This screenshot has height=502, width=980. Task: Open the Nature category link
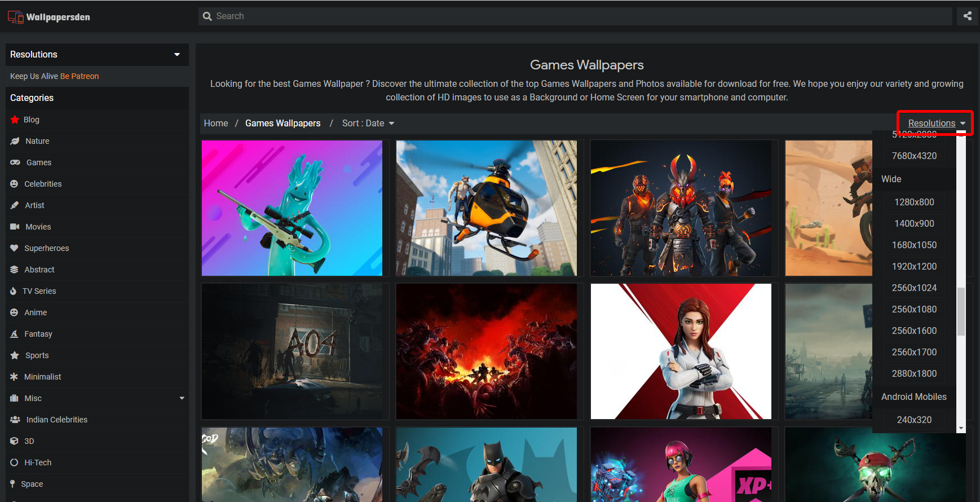click(37, 141)
